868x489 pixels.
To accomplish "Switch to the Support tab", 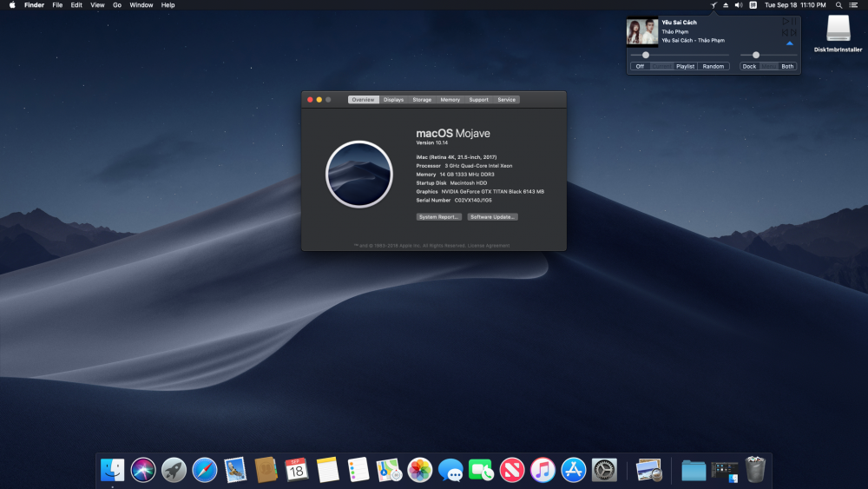I will [478, 100].
